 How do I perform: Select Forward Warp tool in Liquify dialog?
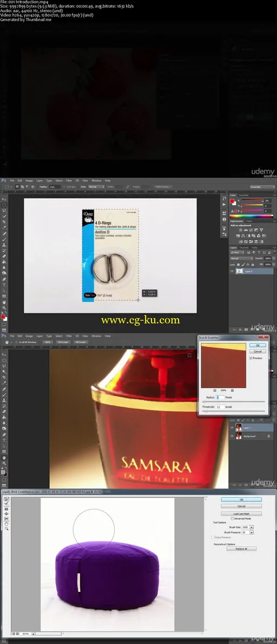point(6,499)
